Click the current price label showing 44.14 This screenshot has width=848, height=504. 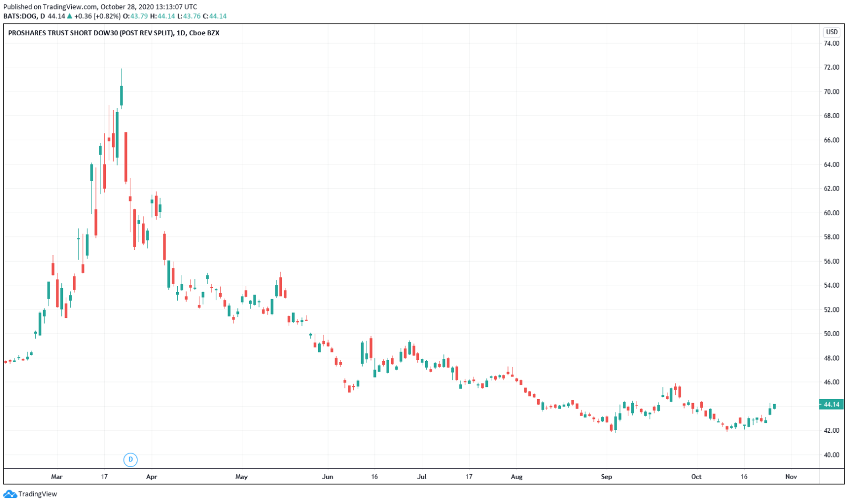[x=831, y=404]
